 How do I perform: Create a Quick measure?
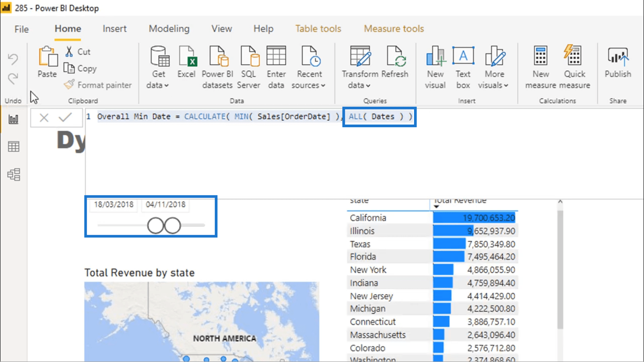[574, 67]
